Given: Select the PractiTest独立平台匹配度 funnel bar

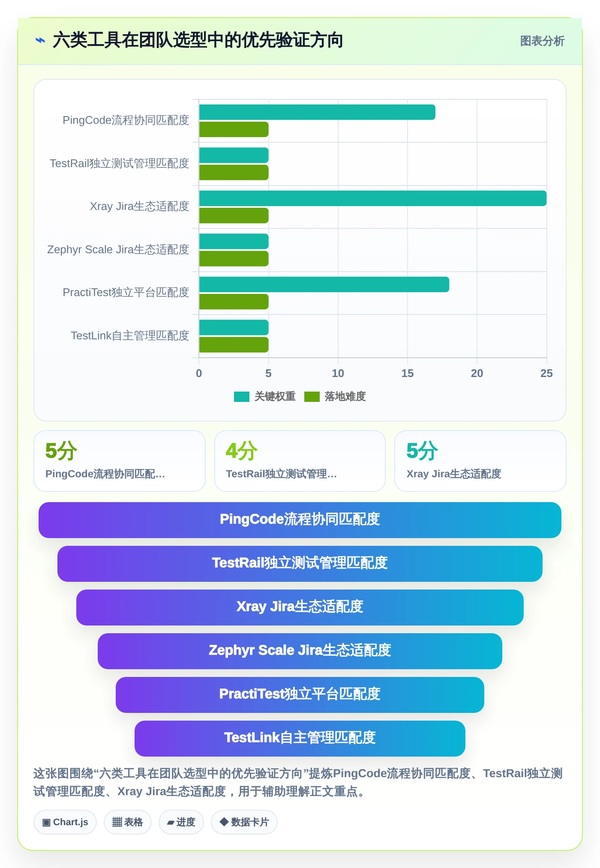Looking at the screenshot, I should point(300,695).
